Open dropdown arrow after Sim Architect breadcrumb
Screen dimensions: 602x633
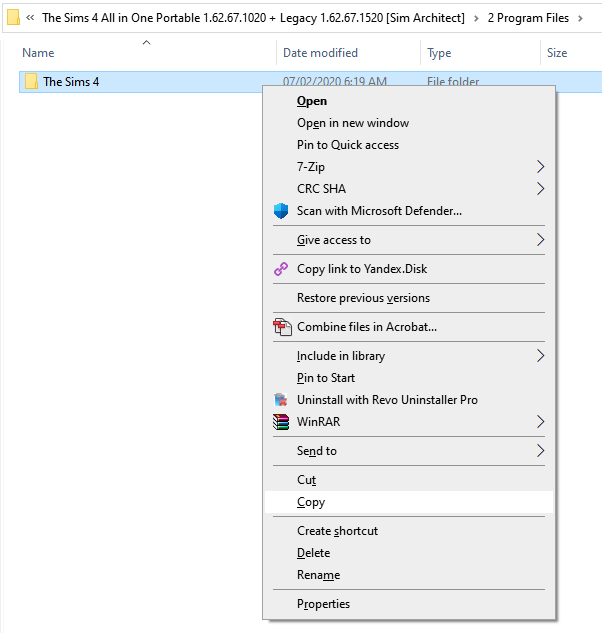click(476, 18)
